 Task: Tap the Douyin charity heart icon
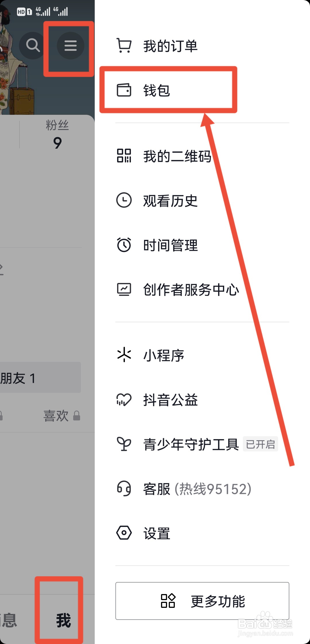[124, 399]
